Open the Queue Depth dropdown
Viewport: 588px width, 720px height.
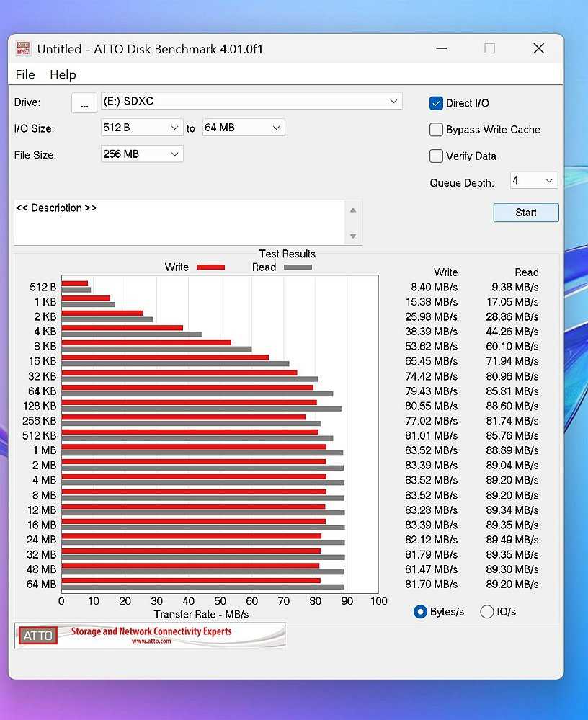[533, 180]
